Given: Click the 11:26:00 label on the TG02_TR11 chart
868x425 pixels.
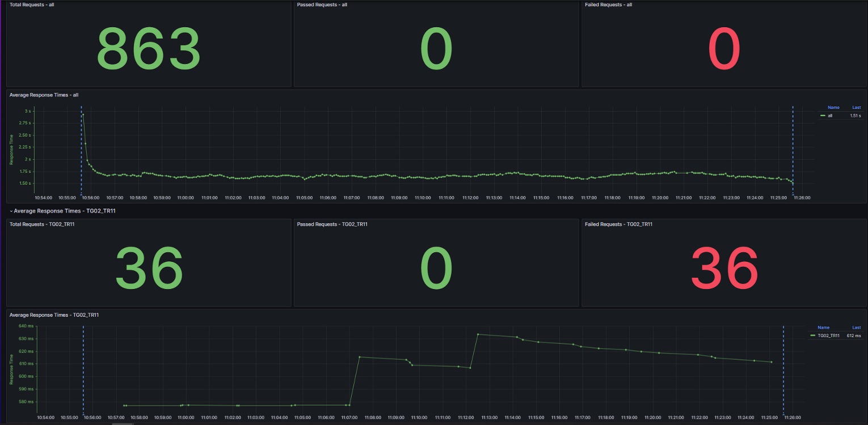Looking at the screenshot, I should (793, 418).
